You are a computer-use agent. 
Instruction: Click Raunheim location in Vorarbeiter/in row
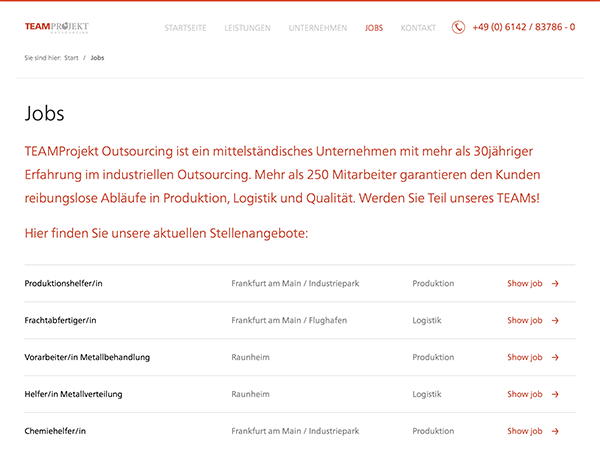point(250,357)
